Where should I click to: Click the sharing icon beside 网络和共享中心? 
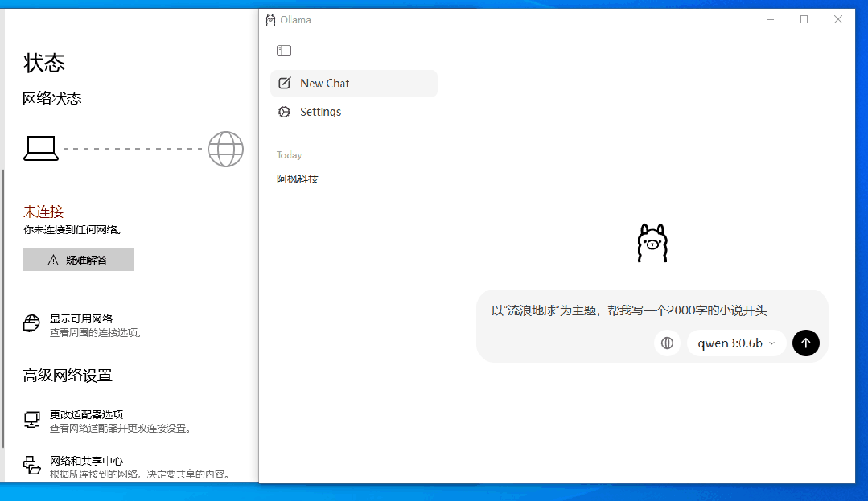tap(31, 465)
